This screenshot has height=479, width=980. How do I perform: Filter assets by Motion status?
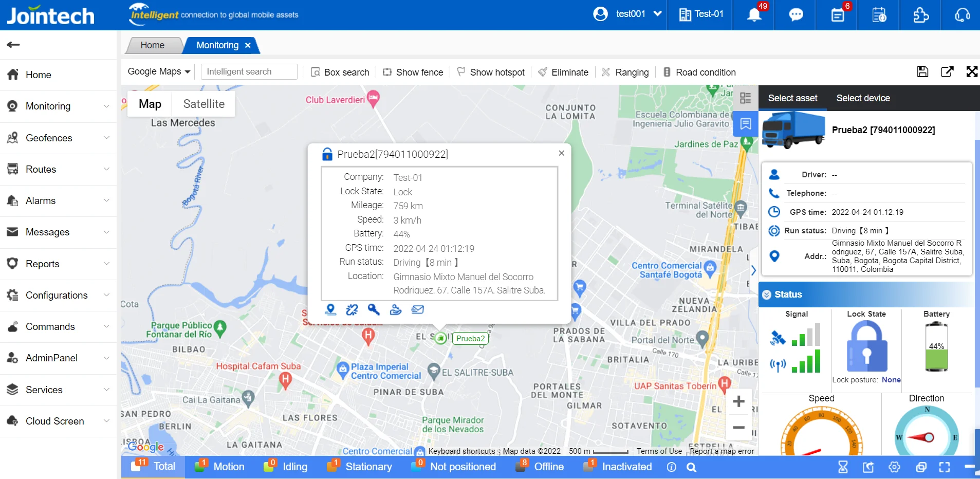click(220, 467)
